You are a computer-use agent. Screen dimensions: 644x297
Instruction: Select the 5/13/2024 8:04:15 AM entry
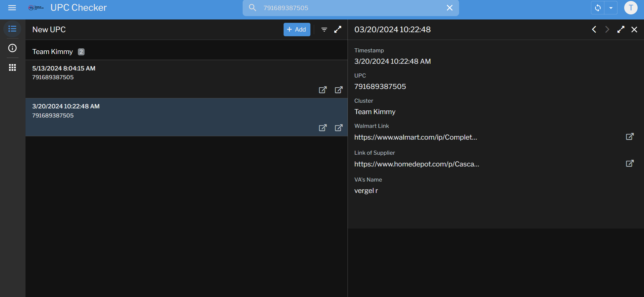134,73
